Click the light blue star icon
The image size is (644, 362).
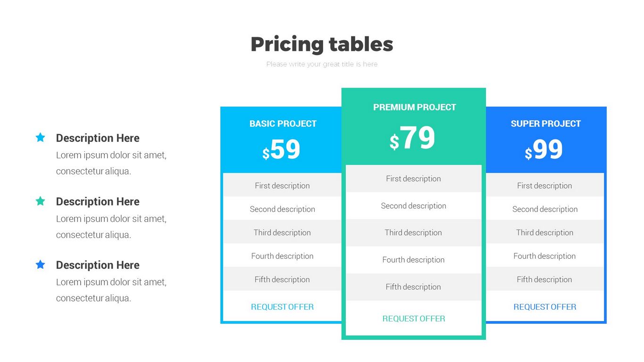(x=41, y=137)
